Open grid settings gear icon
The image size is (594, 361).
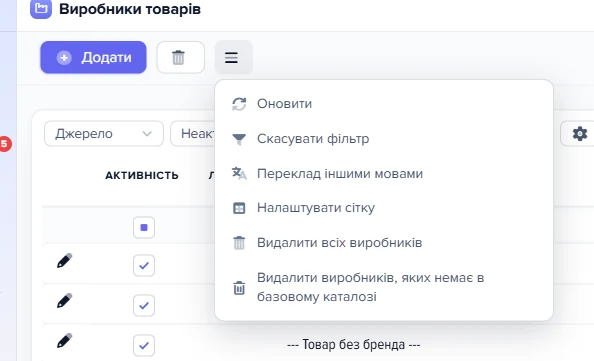point(579,134)
